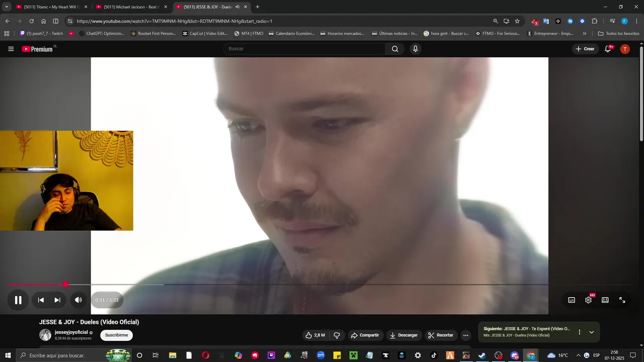Open the bookmarks apps grid icon
The image size is (644, 362).
tap(7, 34)
